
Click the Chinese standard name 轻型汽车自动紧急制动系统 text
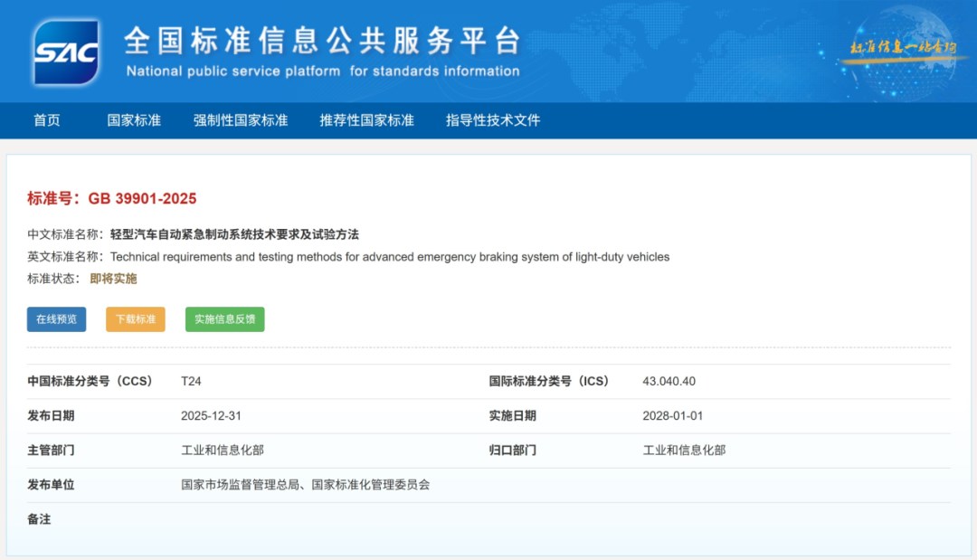(234, 234)
